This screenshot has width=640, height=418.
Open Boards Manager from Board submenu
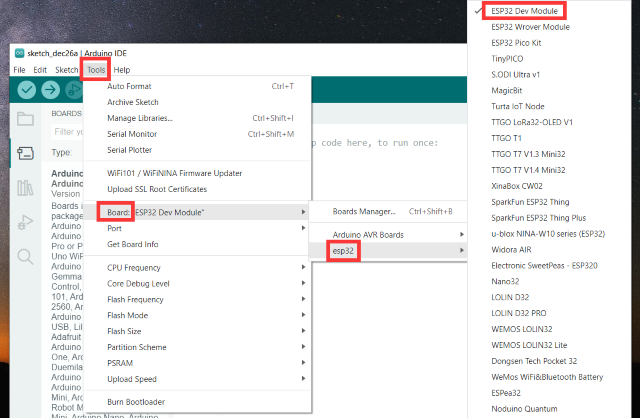coord(388,211)
